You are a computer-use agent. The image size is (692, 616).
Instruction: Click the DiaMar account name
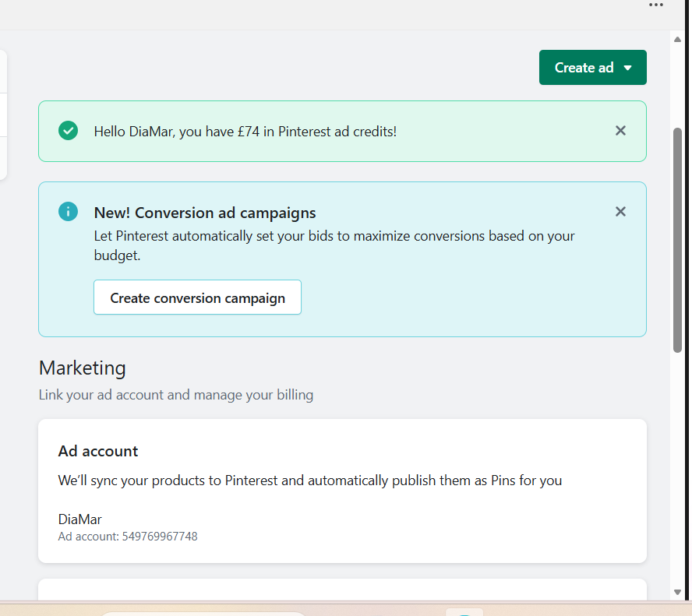(79, 519)
